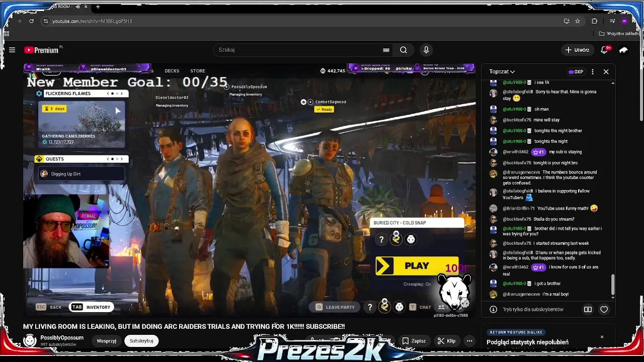The height and width of the screenshot is (362, 644).
Task: Click previous arrow on Flickering Flames panel
Action: (x=108, y=94)
